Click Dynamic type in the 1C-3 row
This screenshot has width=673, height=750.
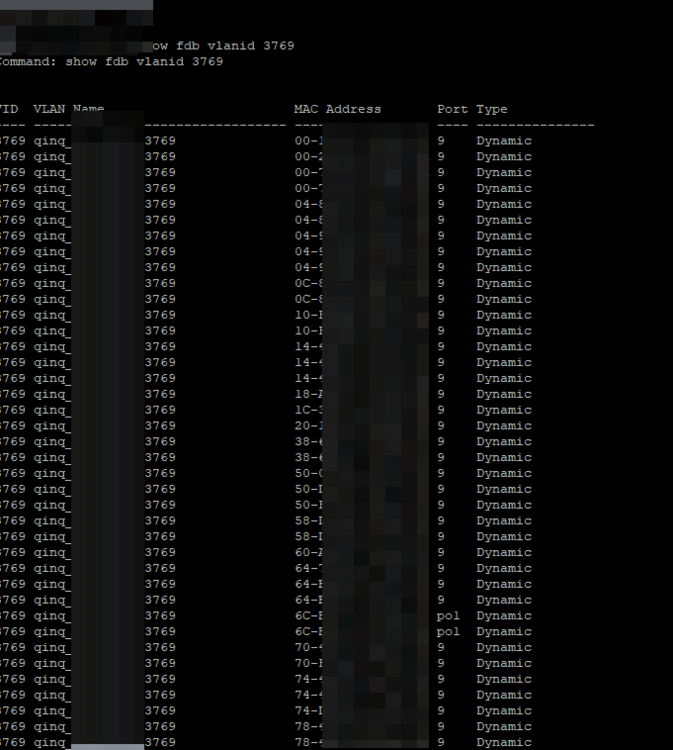(x=503, y=410)
